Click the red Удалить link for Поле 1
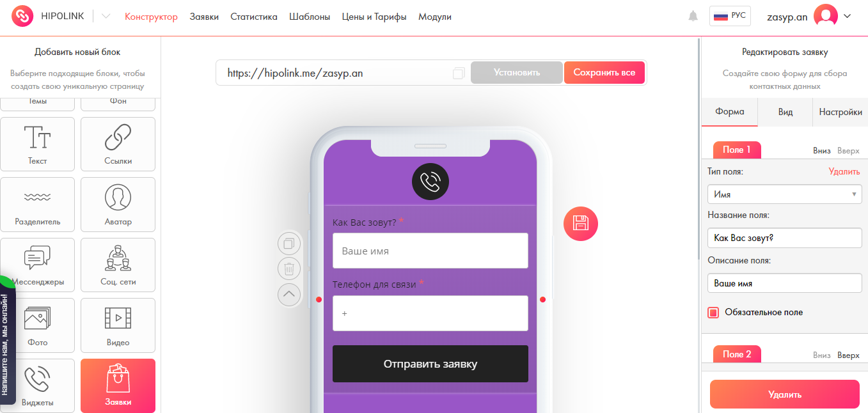 coord(844,171)
